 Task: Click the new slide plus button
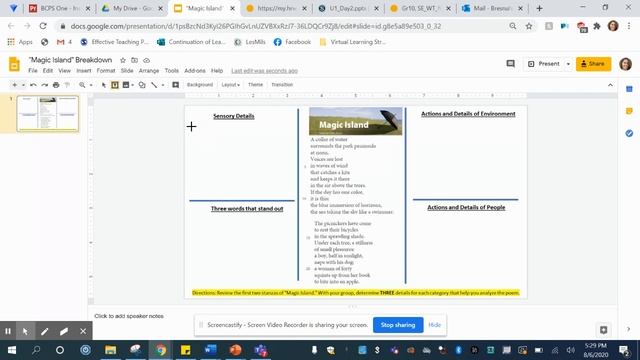point(14,85)
